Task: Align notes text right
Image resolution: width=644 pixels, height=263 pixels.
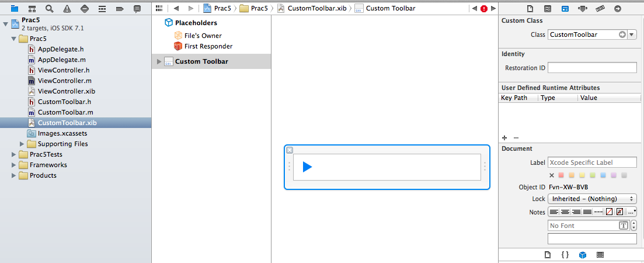Action: coord(576,212)
